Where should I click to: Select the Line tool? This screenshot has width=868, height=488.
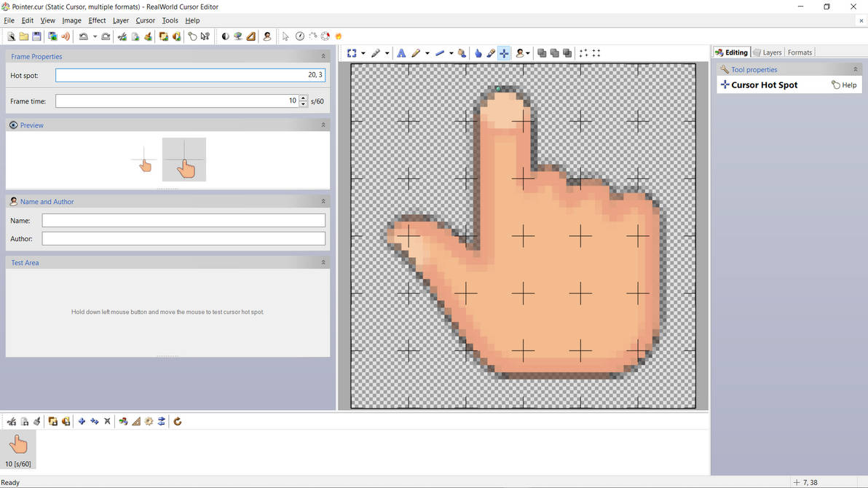point(441,52)
